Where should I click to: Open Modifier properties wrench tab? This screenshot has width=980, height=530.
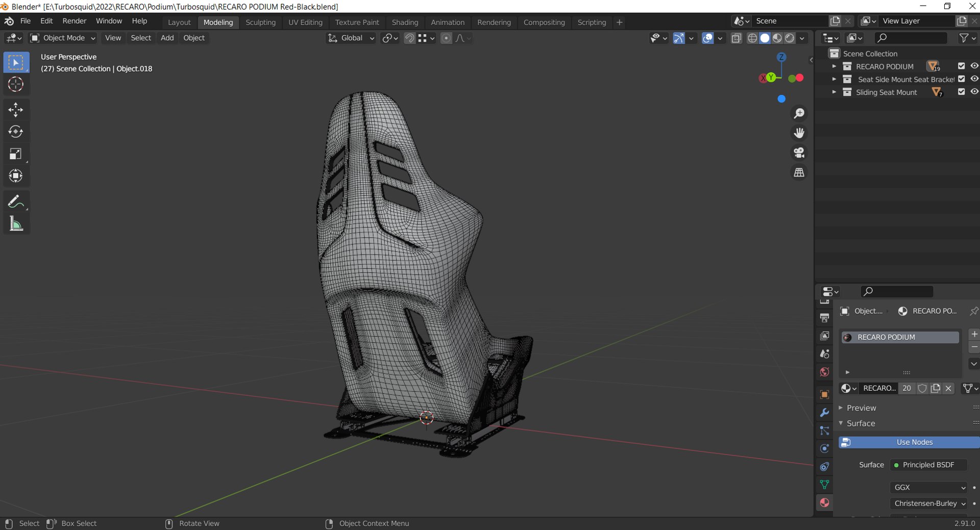pyautogui.click(x=824, y=413)
